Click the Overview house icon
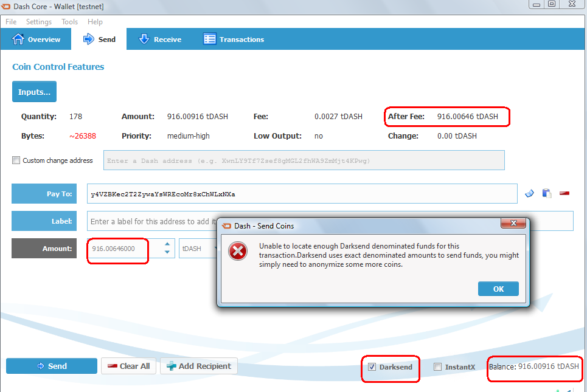587x392 pixels. click(x=18, y=39)
